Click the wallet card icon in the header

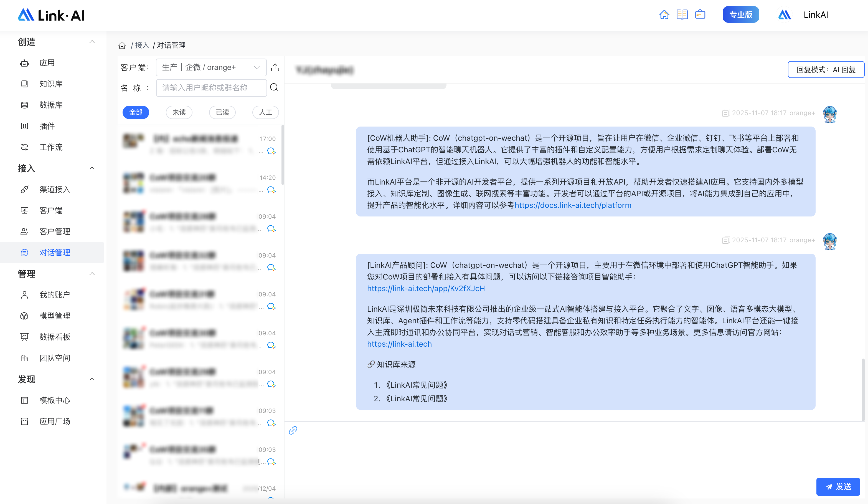[700, 14]
